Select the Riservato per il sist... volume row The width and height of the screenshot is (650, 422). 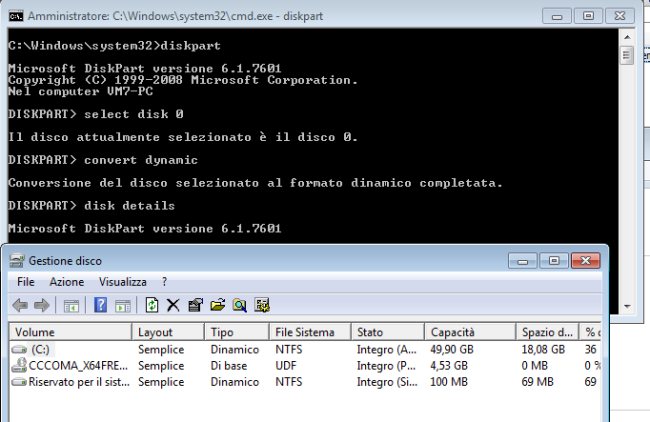pyautogui.click(x=305, y=382)
